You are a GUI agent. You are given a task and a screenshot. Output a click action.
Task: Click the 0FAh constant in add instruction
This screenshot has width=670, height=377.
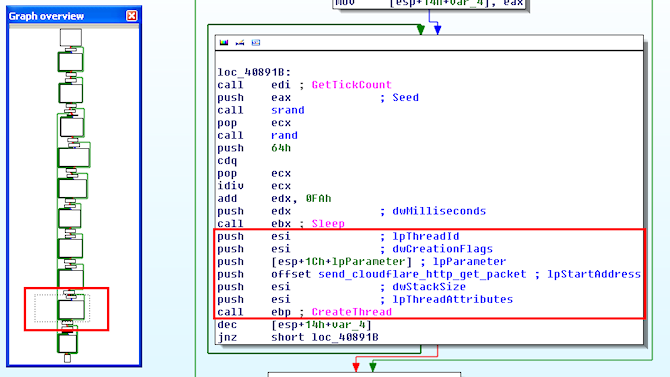pos(318,198)
